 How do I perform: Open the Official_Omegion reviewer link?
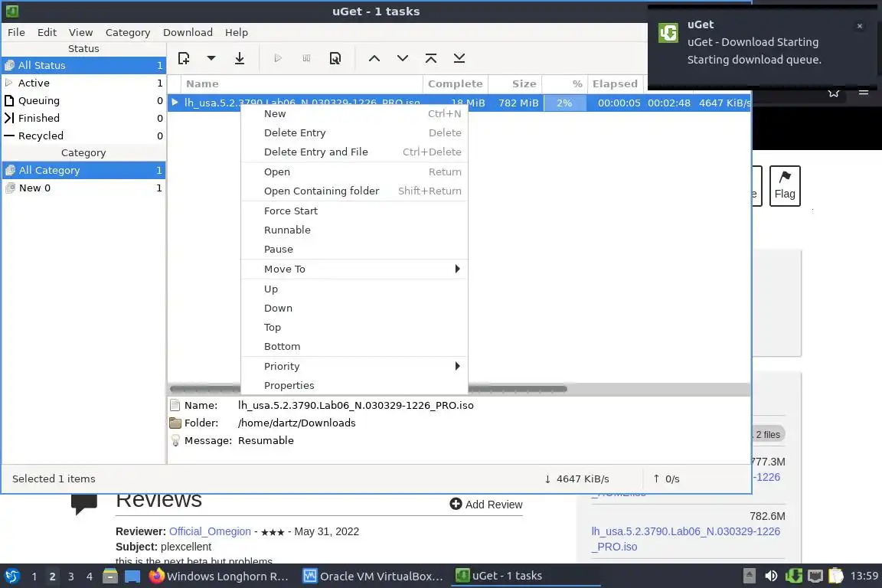210,531
